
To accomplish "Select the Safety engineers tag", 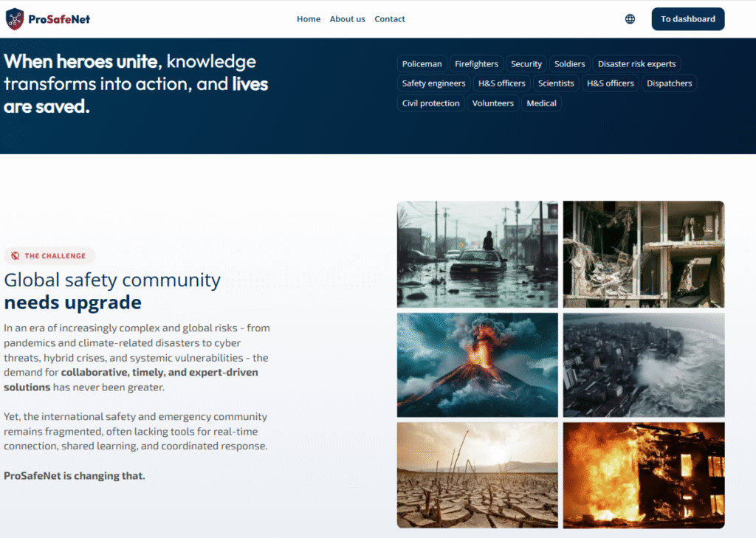I will pos(433,83).
